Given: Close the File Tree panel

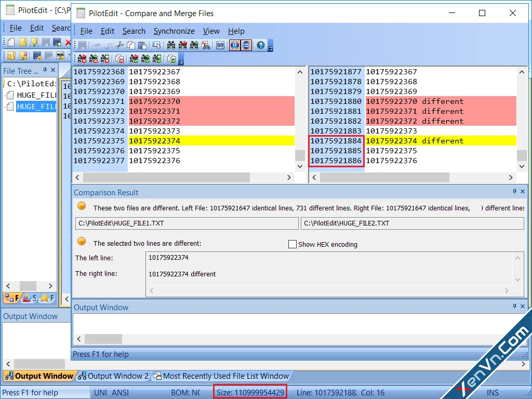Looking at the screenshot, I should point(53,70).
